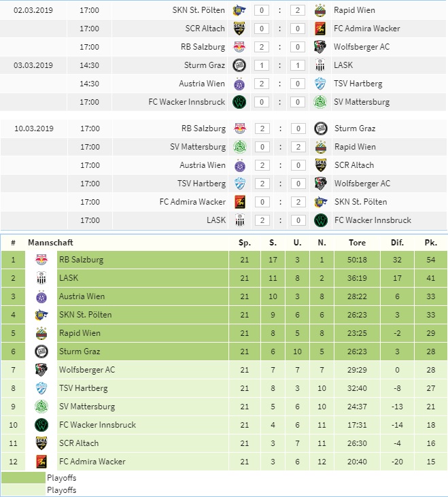This screenshot has width=448, height=497.
Task: Open SKN St. Pölten team link in standings
Action: pos(85,315)
